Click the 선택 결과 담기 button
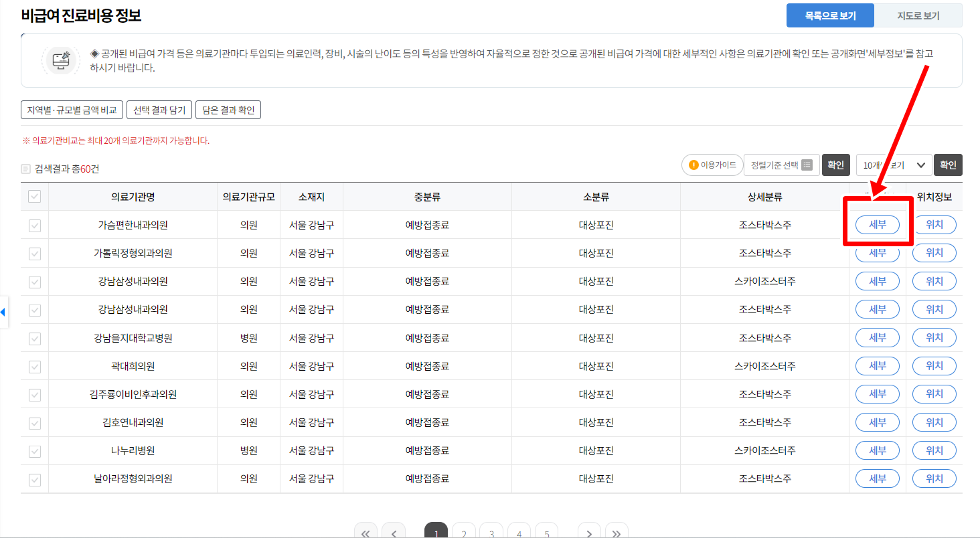Screen dimensions: 980x538 (x=159, y=110)
